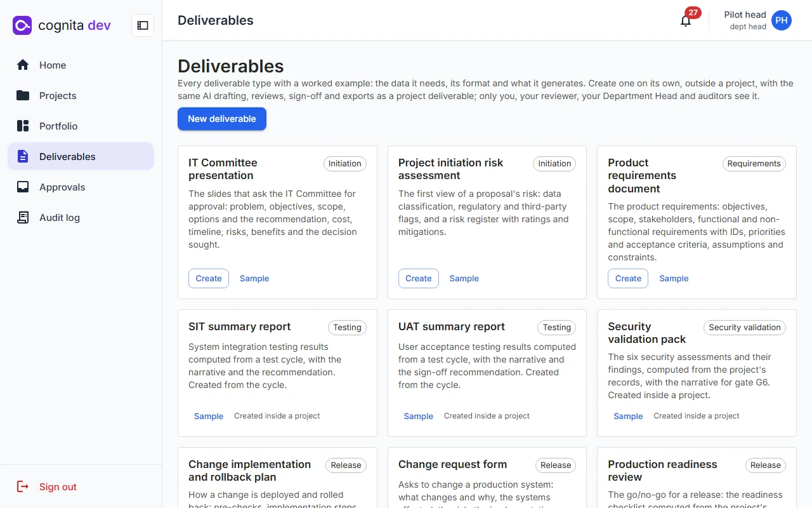Click the Approvals inbox icon
Viewport: 812px width, 508px height.
(x=23, y=187)
